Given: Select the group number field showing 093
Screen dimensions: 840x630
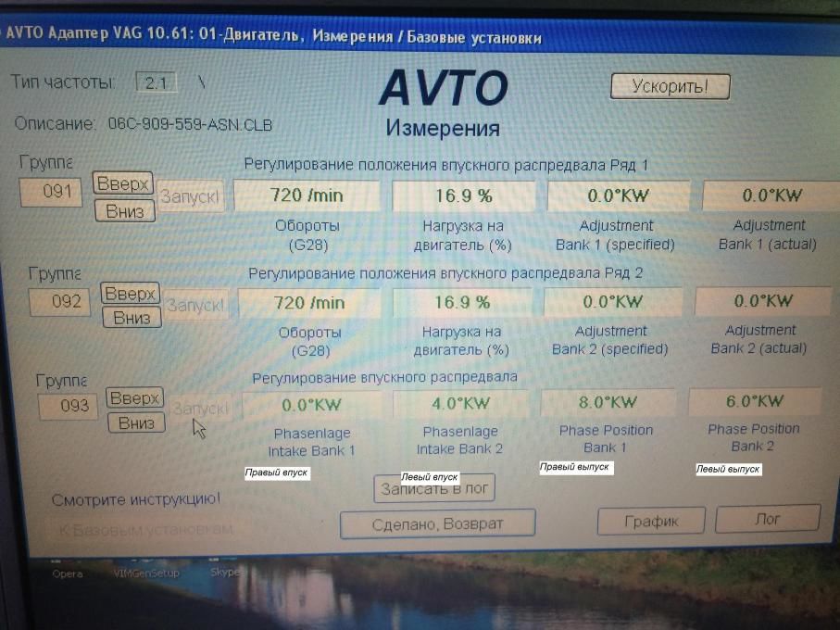Looking at the screenshot, I should [68, 406].
